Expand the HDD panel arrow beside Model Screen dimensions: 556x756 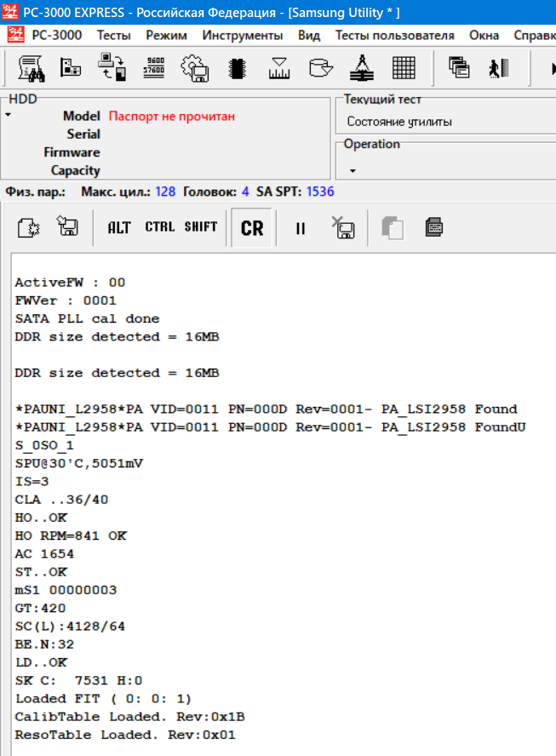click(9, 115)
